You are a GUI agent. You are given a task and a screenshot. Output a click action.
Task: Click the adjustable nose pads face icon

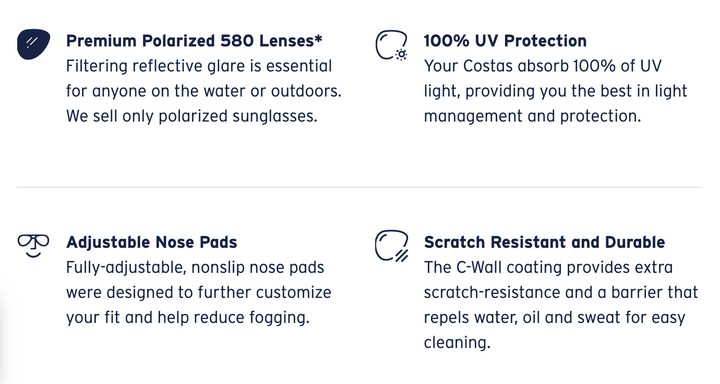pyautogui.click(x=34, y=246)
